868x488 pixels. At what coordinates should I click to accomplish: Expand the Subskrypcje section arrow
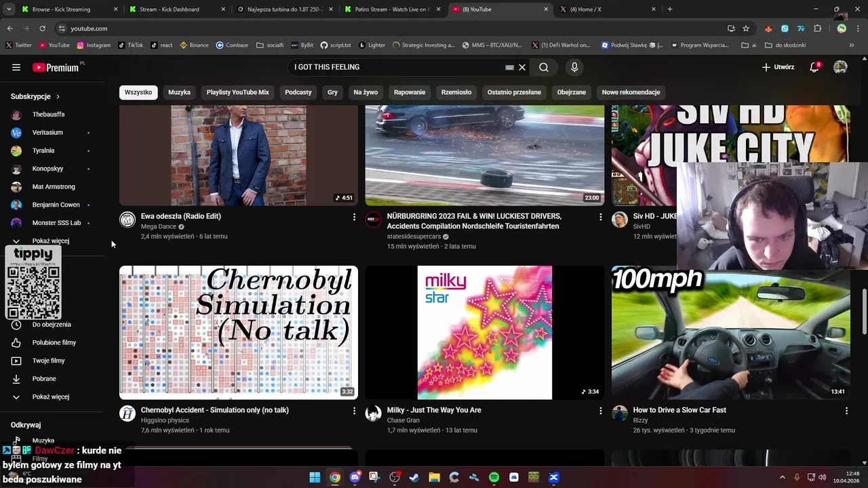[58, 97]
